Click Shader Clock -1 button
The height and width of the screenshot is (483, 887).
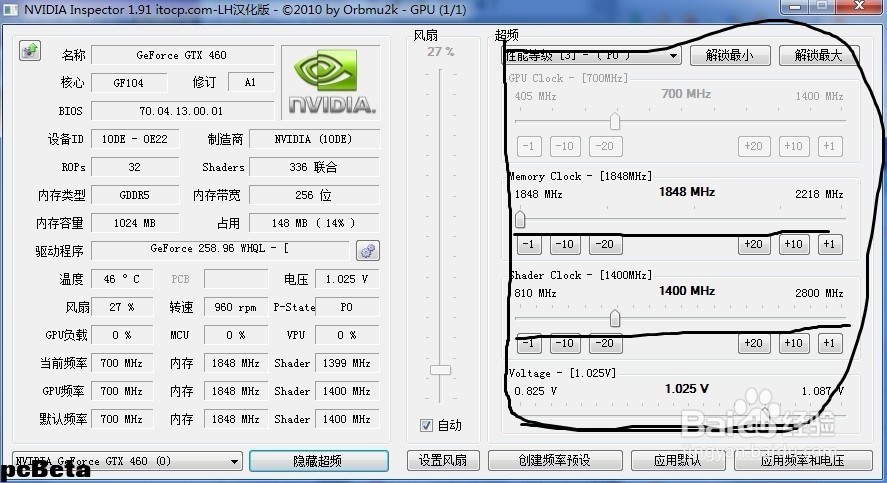529,343
